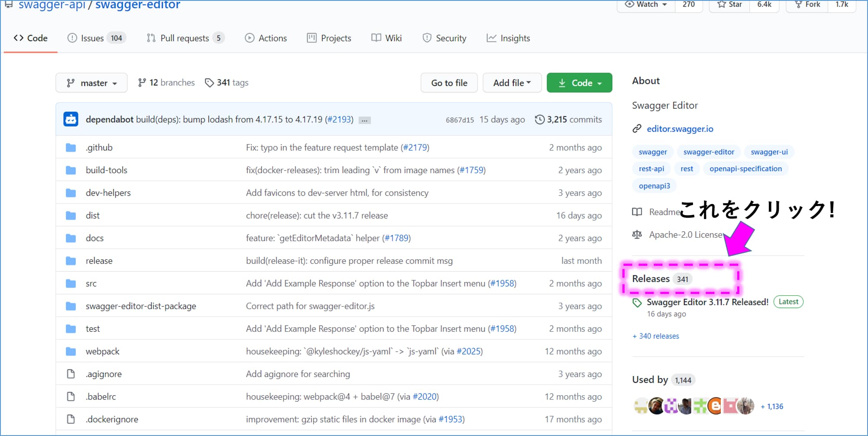The height and width of the screenshot is (436, 868).
Task: Open Swagger Editor 3.11.7 Released link
Action: (x=708, y=302)
